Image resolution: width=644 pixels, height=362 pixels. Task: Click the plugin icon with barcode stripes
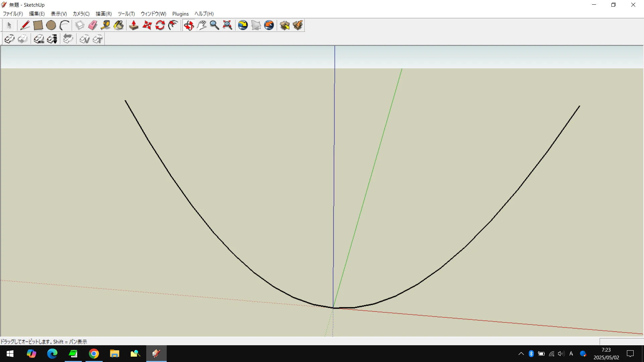coord(39,39)
